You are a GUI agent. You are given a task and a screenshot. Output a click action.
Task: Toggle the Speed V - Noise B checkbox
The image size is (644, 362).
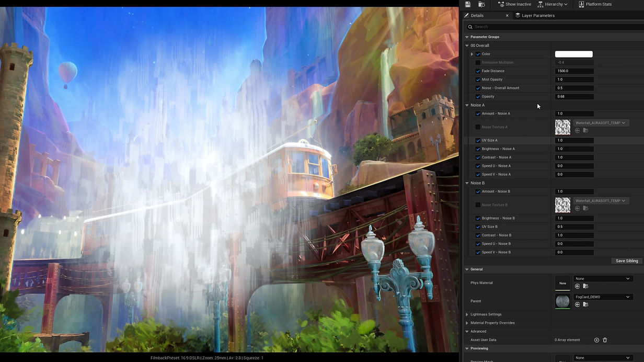478,252
